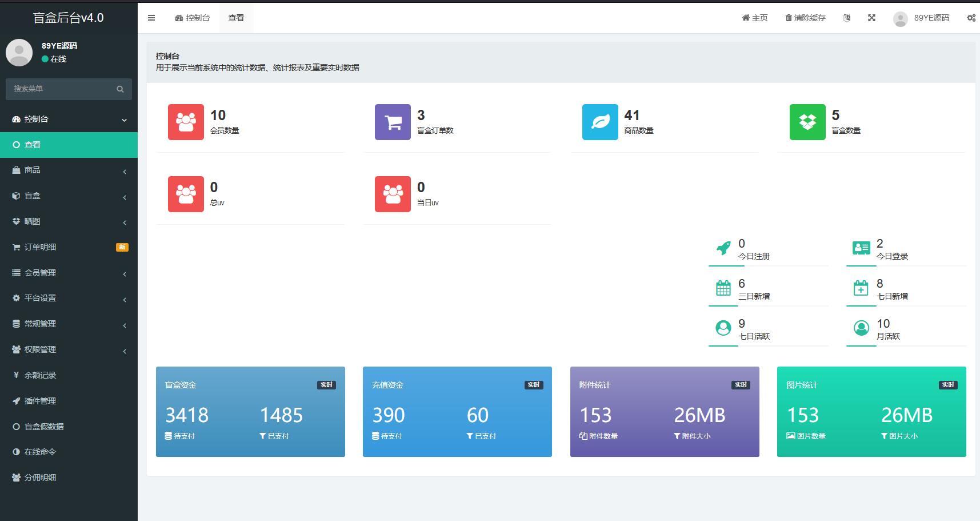Toggle the sidebar with the hamburger icon
980x521 pixels.
151,18
